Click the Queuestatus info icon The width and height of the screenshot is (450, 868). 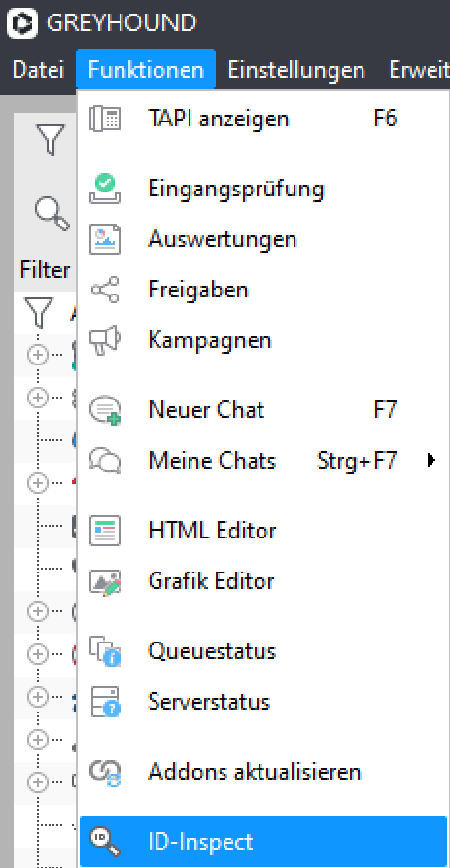point(105,651)
